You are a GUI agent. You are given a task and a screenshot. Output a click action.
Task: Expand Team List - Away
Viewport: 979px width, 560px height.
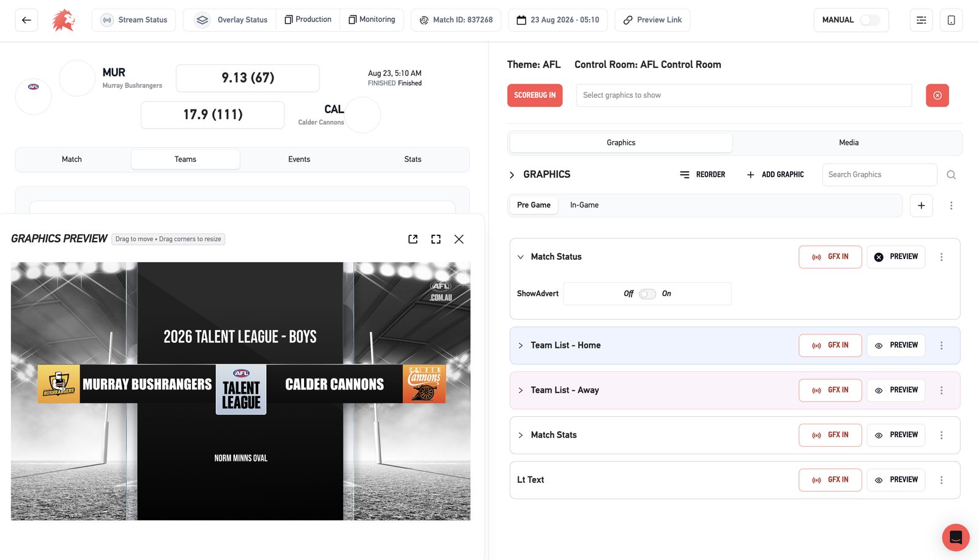coord(521,391)
